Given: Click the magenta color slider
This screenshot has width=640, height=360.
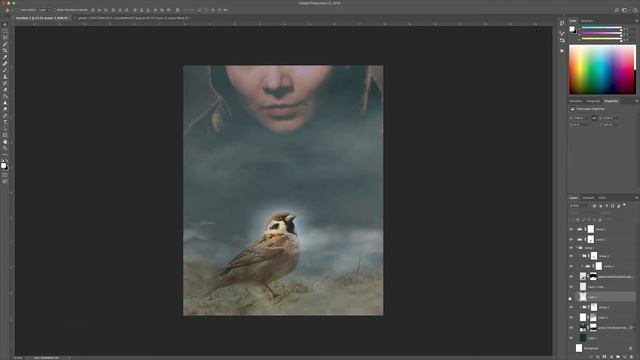Looking at the screenshot, I should [601, 33].
